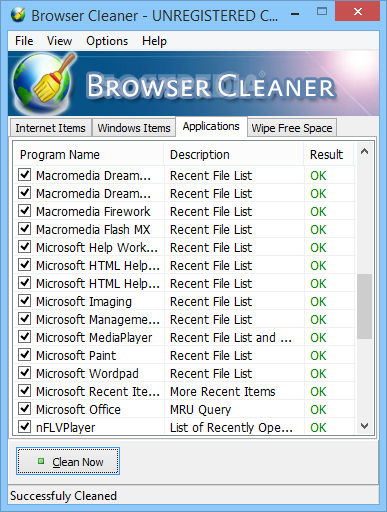Open the View menu
This screenshot has width=387, height=512.
[59, 41]
